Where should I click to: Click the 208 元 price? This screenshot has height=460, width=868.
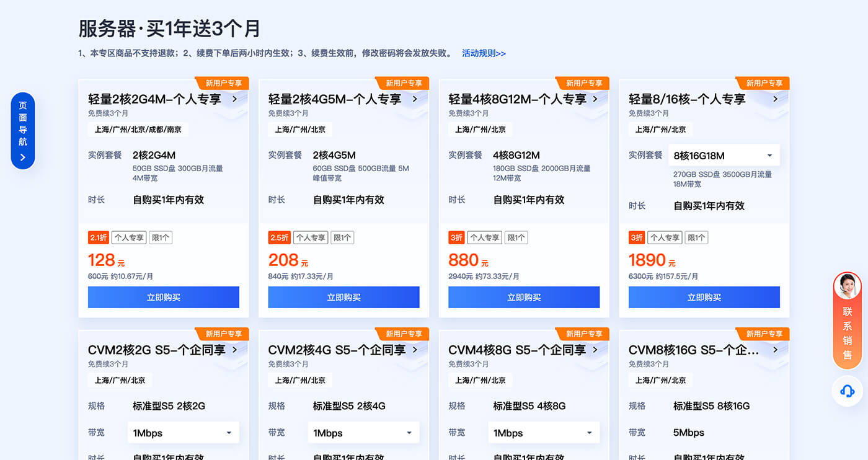[288, 260]
